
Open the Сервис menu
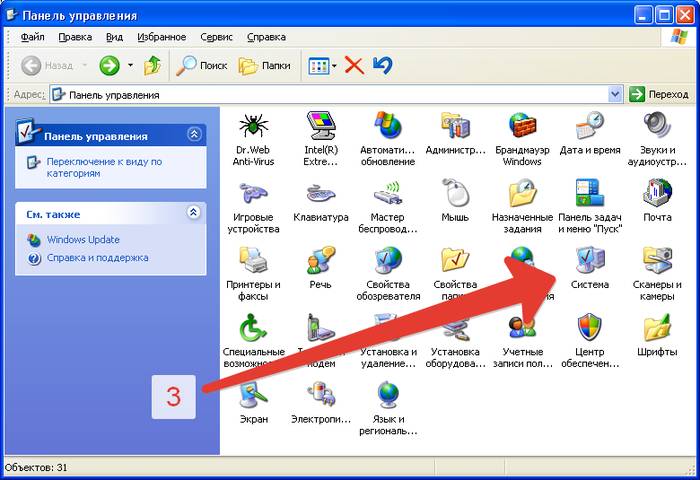coord(216,37)
